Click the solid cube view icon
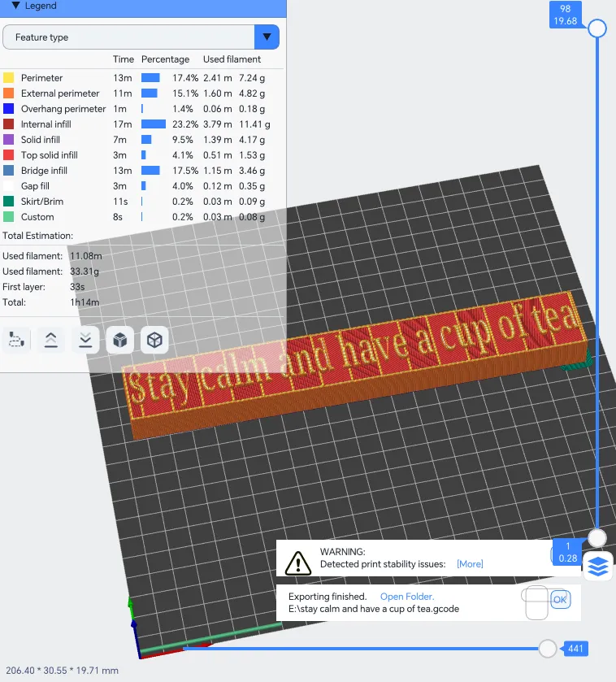 click(x=120, y=340)
